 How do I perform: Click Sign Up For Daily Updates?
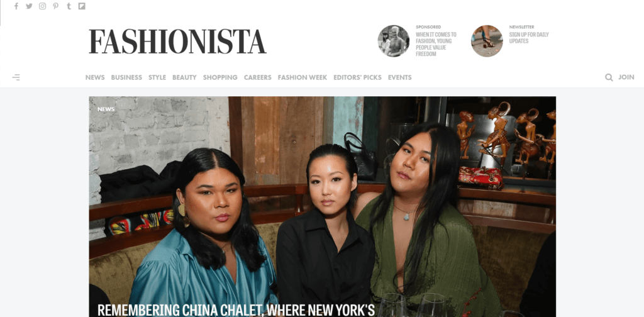529,38
